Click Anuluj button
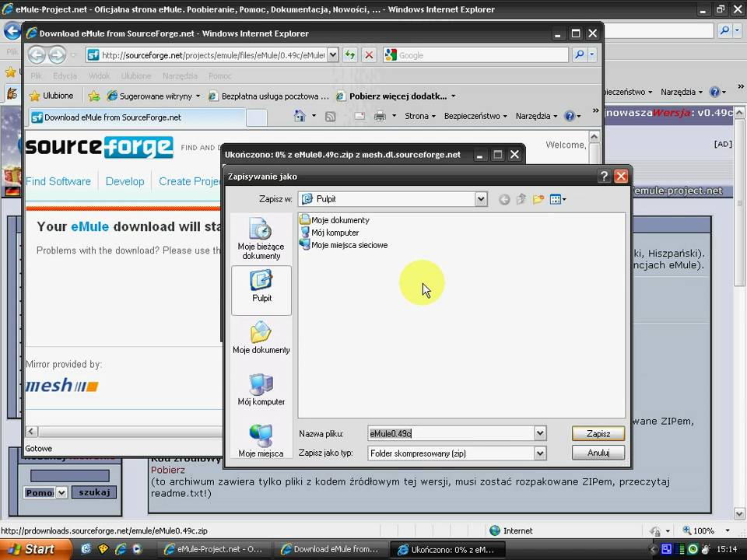747x560 pixels. click(x=598, y=453)
